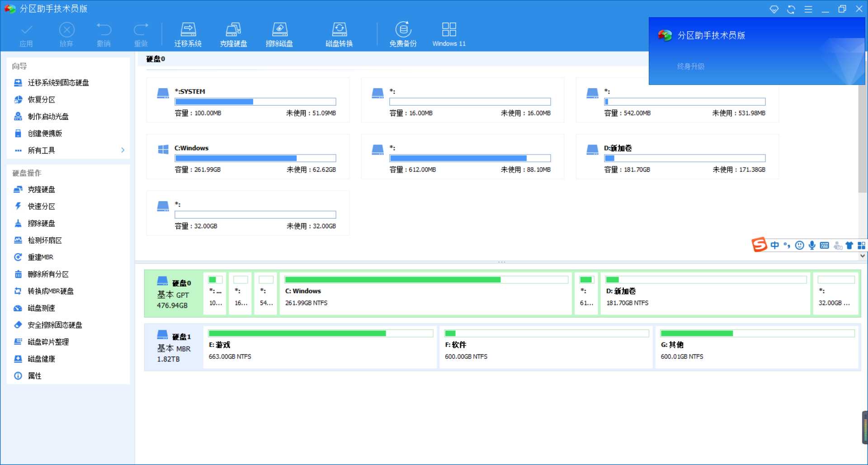Click the down arrow below scrollbar of partition list
Image resolution: width=868 pixels, height=465 pixels.
click(863, 256)
